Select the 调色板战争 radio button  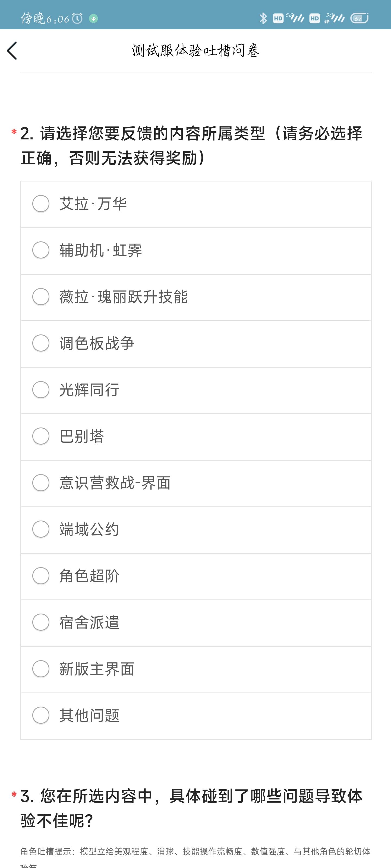(196, 344)
